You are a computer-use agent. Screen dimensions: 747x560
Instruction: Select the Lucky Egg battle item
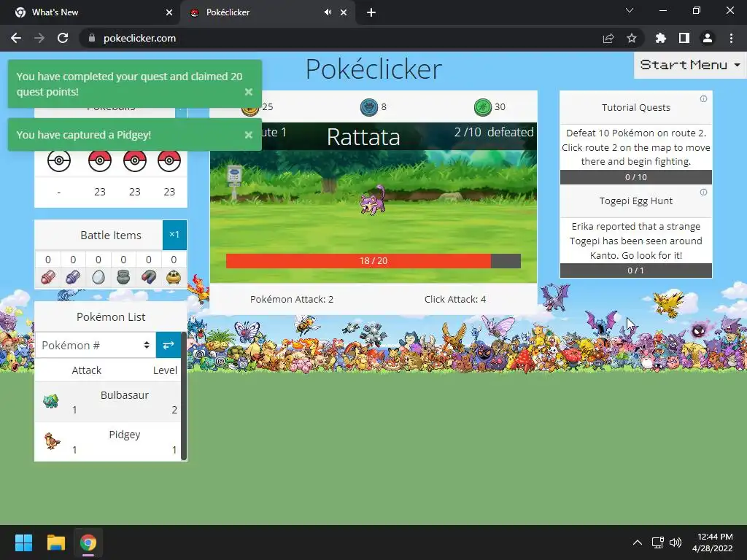pos(98,276)
